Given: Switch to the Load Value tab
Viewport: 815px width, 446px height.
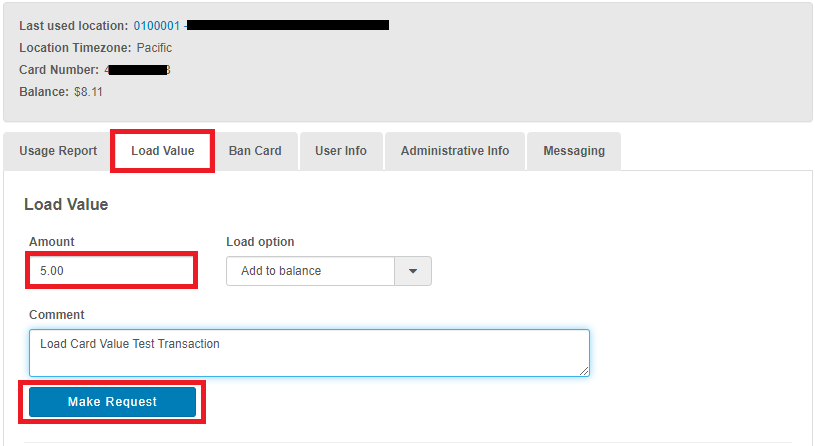Looking at the screenshot, I should tap(162, 151).
